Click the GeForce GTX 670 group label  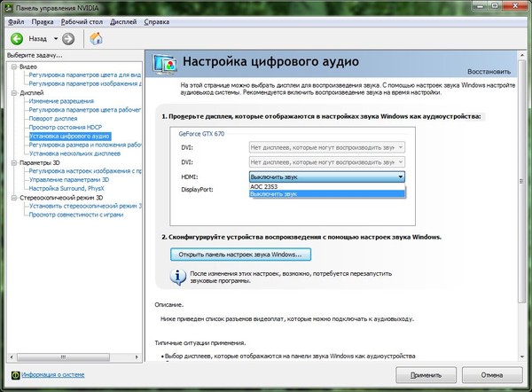click(x=201, y=134)
